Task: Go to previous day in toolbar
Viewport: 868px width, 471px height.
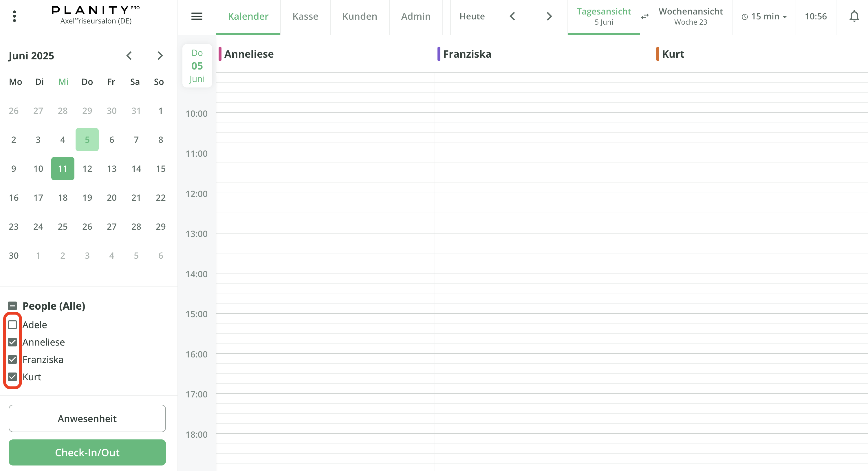Action: (x=512, y=16)
